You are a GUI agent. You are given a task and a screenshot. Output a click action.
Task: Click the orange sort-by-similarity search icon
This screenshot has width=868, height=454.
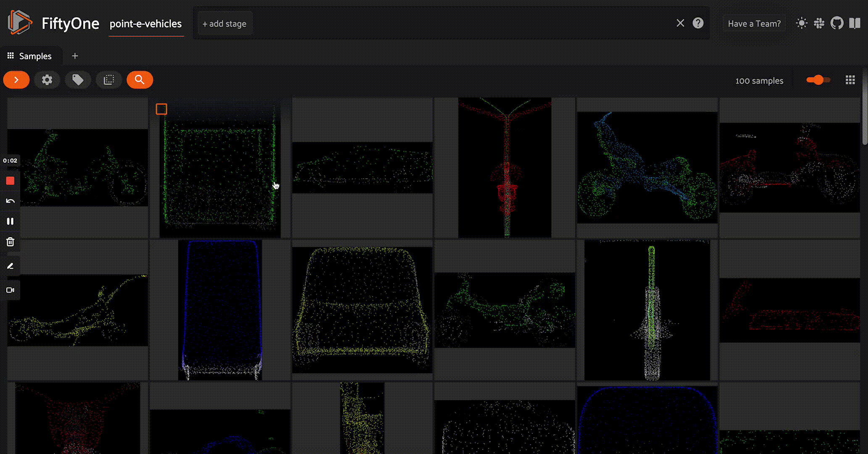click(139, 80)
